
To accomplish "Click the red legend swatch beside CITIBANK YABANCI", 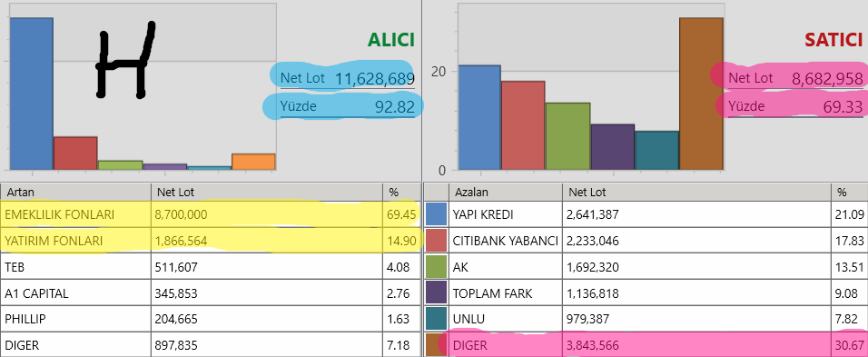I will tap(436, 241).
